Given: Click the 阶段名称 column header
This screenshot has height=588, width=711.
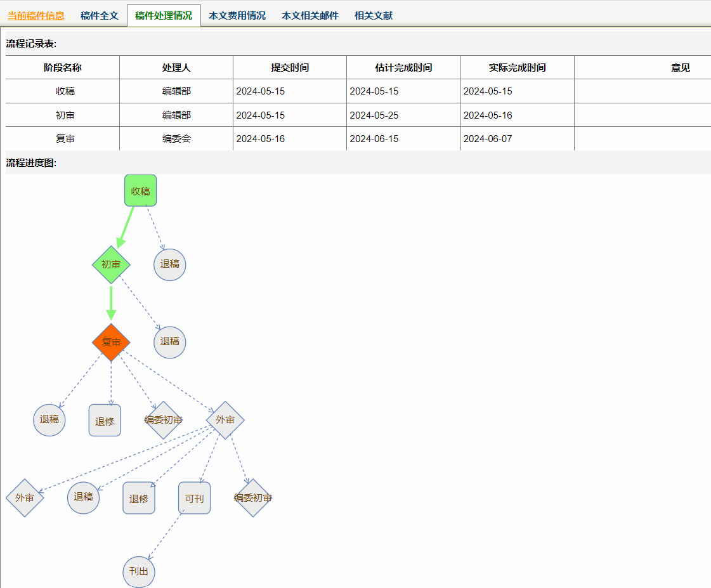Looking at the screenshot, I should click(x=63, y=68).
